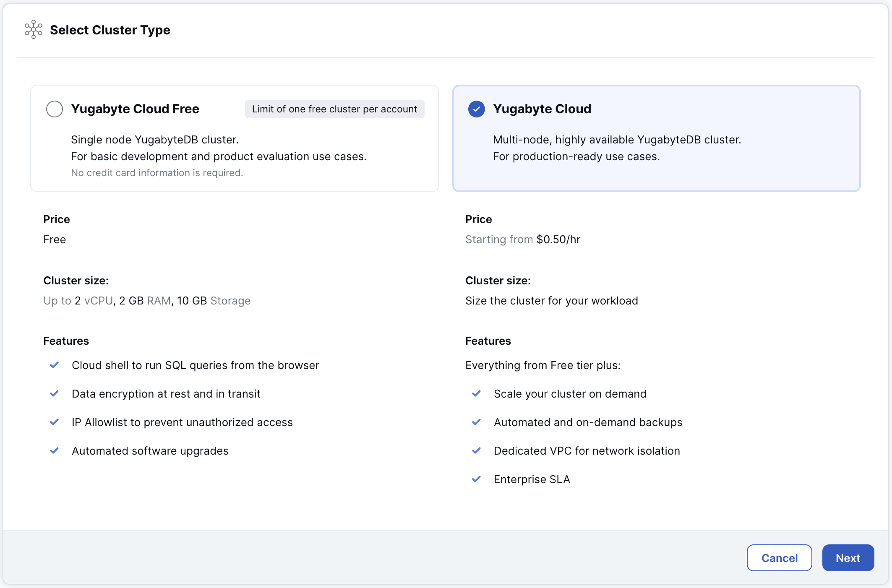Click 'Dedicated VPC for network isolation' text
892x588 pixels.
click(587, 451)
